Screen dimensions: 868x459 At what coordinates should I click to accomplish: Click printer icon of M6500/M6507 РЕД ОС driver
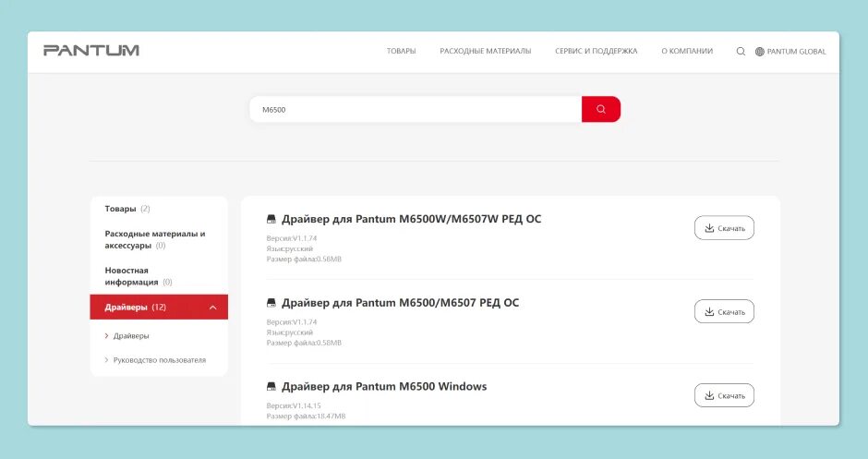[271, 303]
